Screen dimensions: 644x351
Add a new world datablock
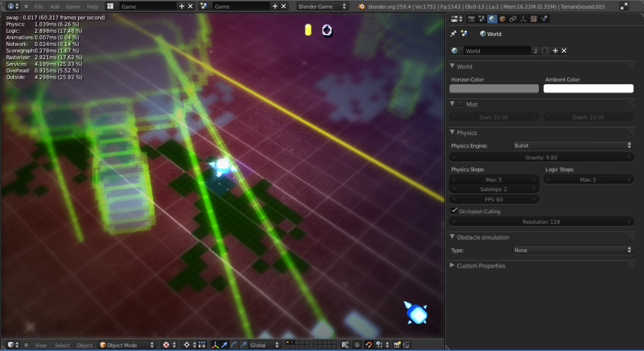point(555,51)
